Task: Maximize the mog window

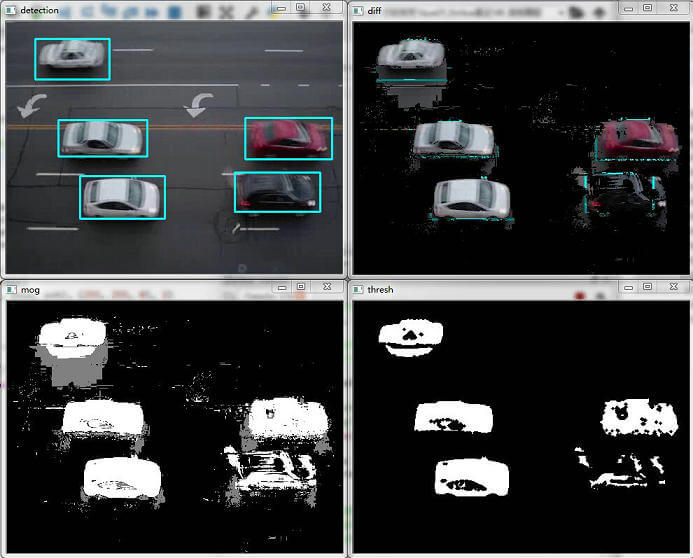Action: click(x=301, y=288)
